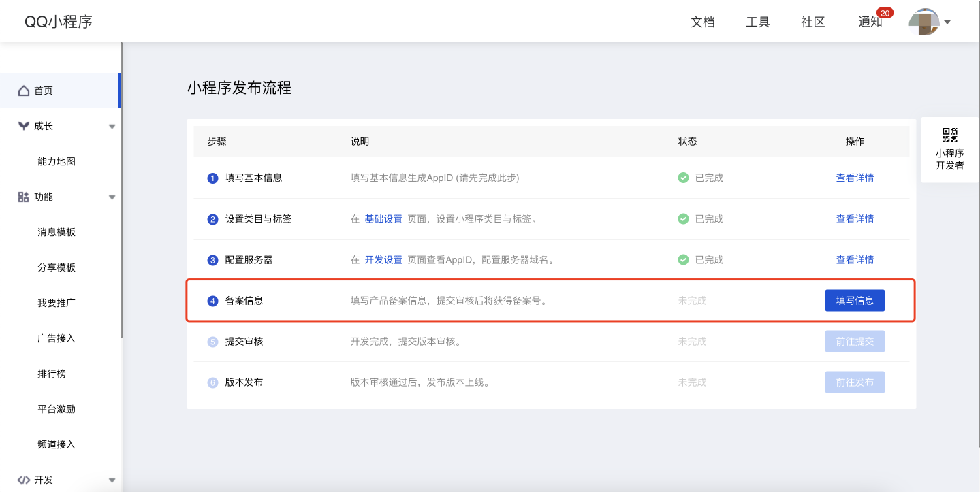Expand the 开发 sidebar section arrow
This screenshot has width=980, height=492.
click(112, 480)
